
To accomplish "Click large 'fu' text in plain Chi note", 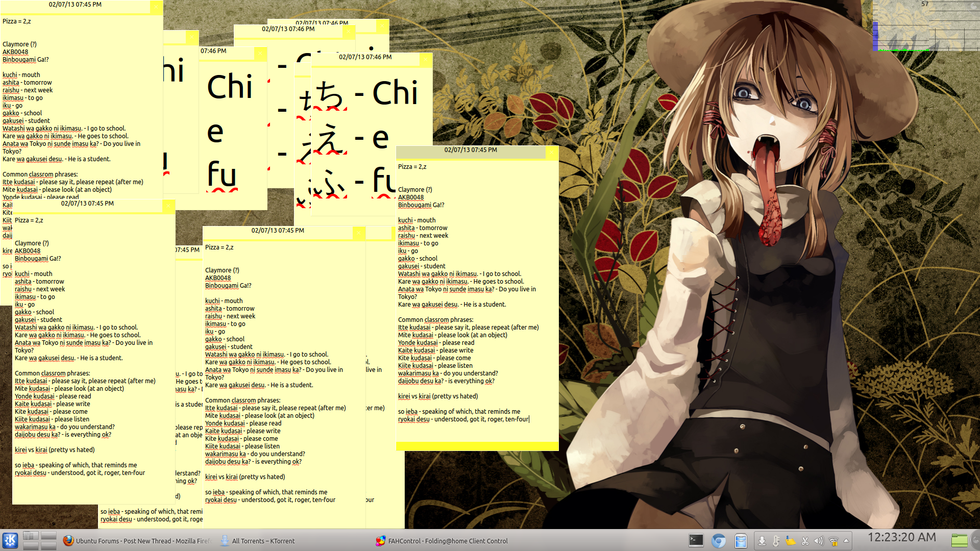I will pos(222,175).
